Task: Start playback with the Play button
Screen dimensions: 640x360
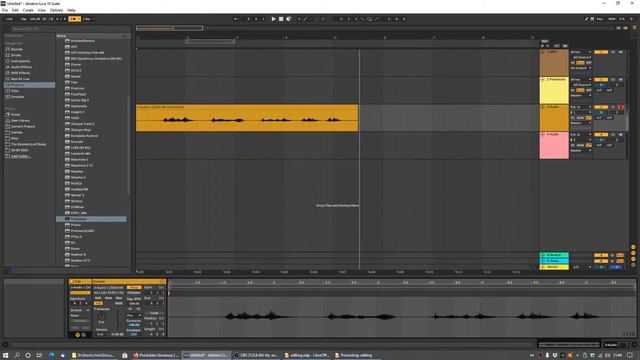Action: pyautogui.click(x=273, y=19)
